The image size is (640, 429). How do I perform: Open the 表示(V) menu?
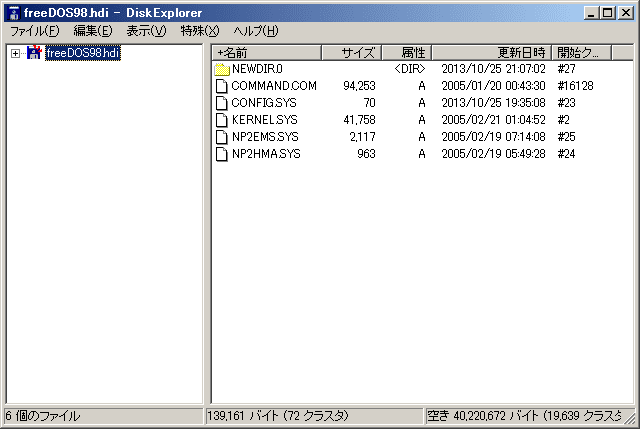click(146, 31)
